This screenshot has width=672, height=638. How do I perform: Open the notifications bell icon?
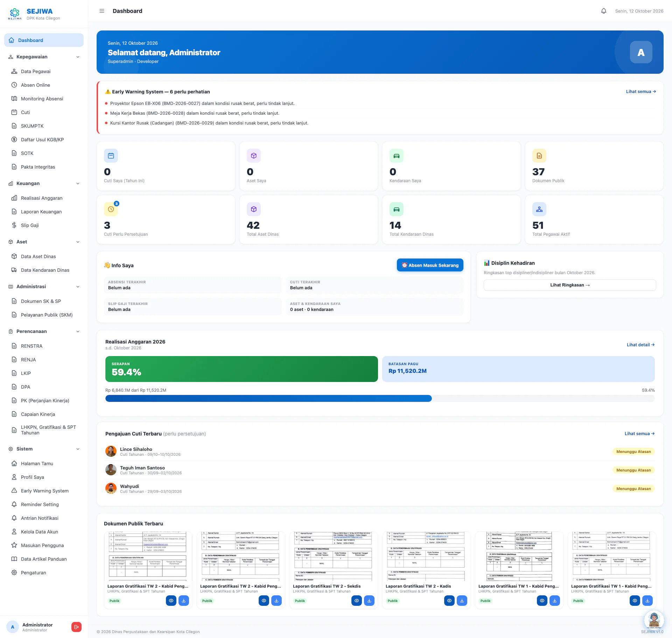[x=604, y=11]
